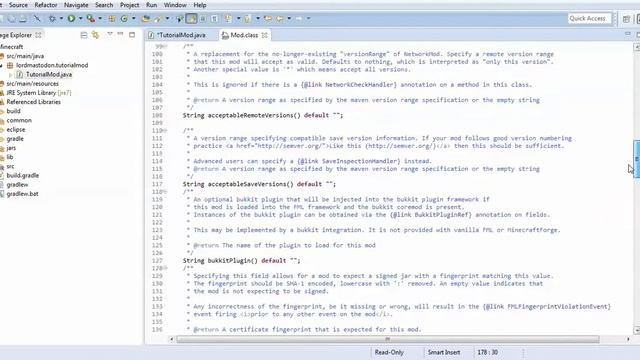Open the Help menu
The width and height of the screenshot is (640, 360).
(200, 5)
